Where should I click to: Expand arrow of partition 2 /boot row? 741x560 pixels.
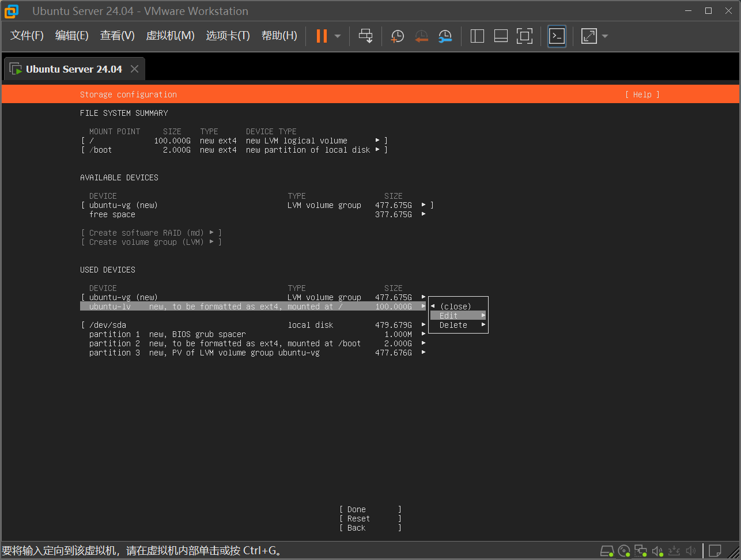tap(424, 343)
